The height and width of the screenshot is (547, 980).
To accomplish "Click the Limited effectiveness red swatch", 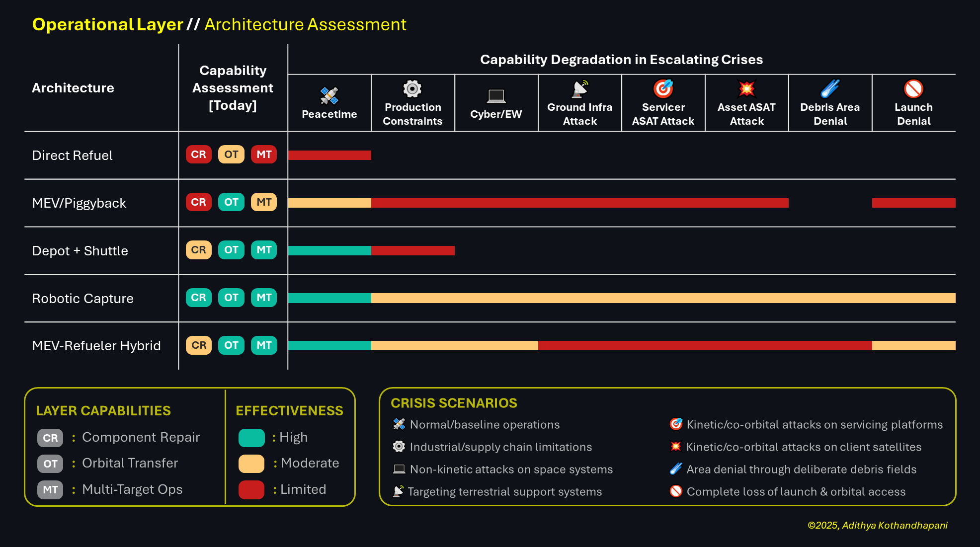I will point(251,489).
